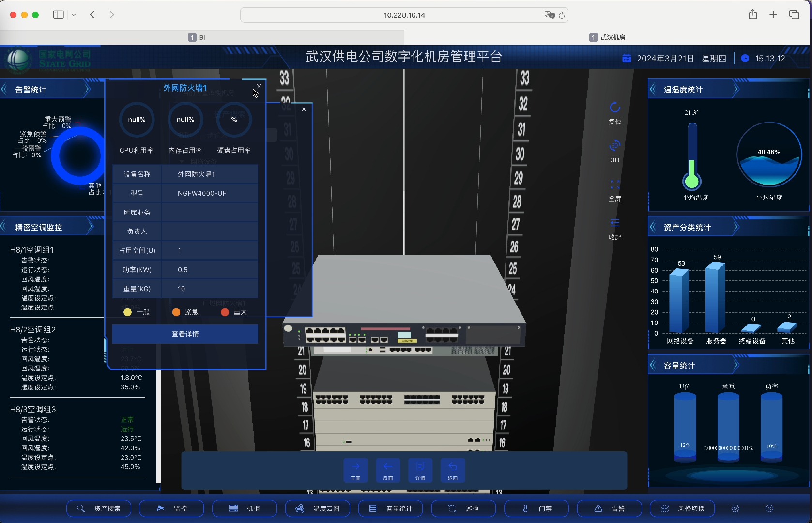The image size is (812, 523).
Task: Click 风格切换 style switch
Action: [x=682, y=508]
